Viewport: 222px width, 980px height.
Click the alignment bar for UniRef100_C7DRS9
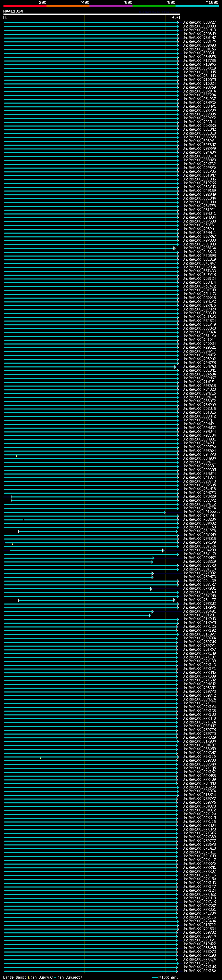[94, 496]
